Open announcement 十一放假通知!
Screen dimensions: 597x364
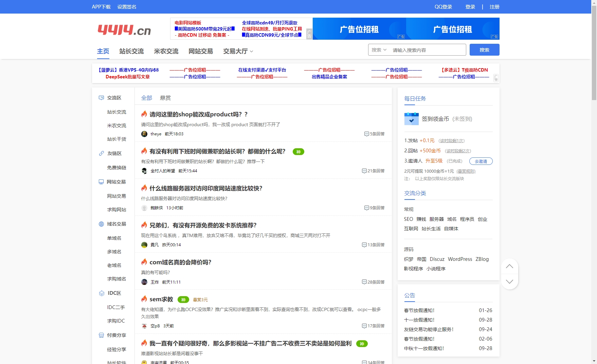point(419,320)
